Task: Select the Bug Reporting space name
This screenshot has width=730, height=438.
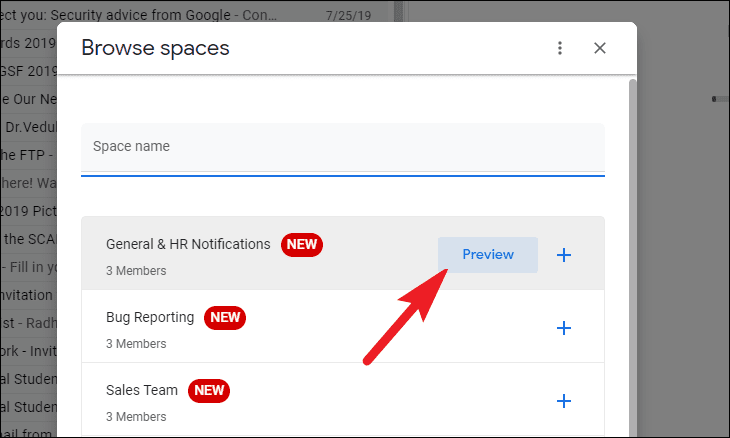Action: click(x=150, y=317)
